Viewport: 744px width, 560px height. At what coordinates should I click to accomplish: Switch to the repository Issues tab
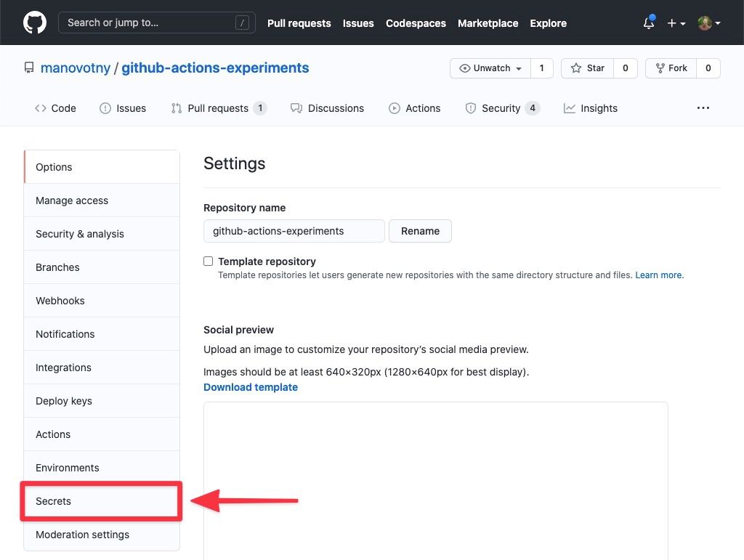[x=122, y=108]
